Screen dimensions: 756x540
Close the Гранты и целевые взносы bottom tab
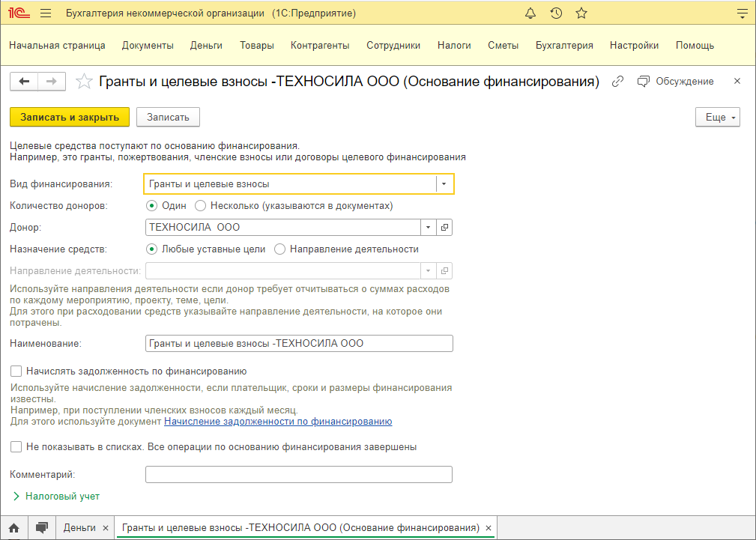[489, 528]
